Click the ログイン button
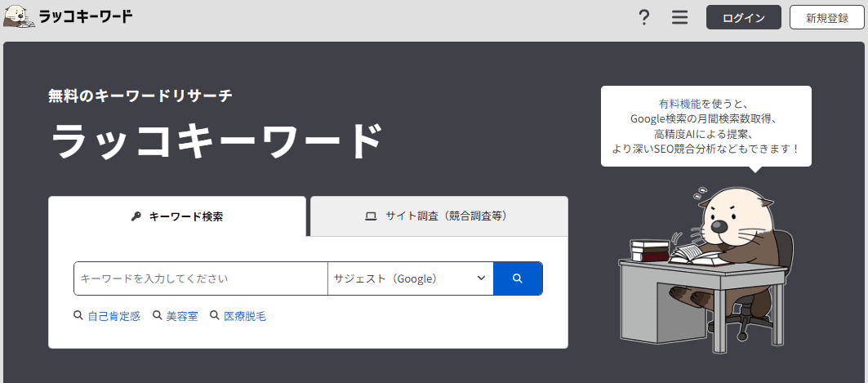Viewport: 868px width, 383px height. coord(743,18)
